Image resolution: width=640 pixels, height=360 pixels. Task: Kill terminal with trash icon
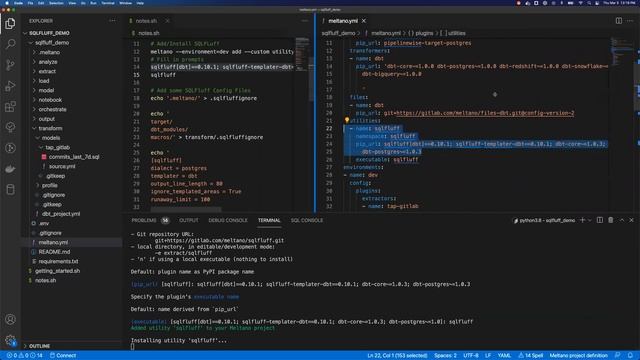point(611,220)
